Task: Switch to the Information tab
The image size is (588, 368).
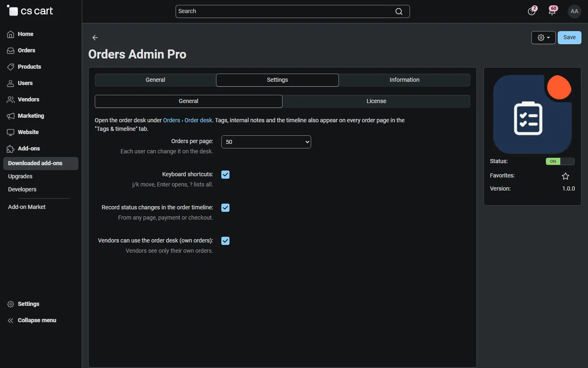Action: pyautogui.click(x=405, y=80)
